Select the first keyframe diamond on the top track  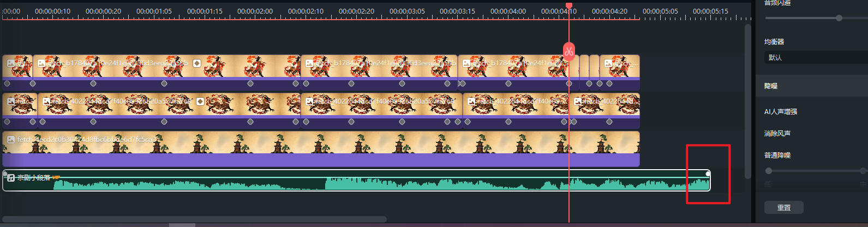pos(7,83)
